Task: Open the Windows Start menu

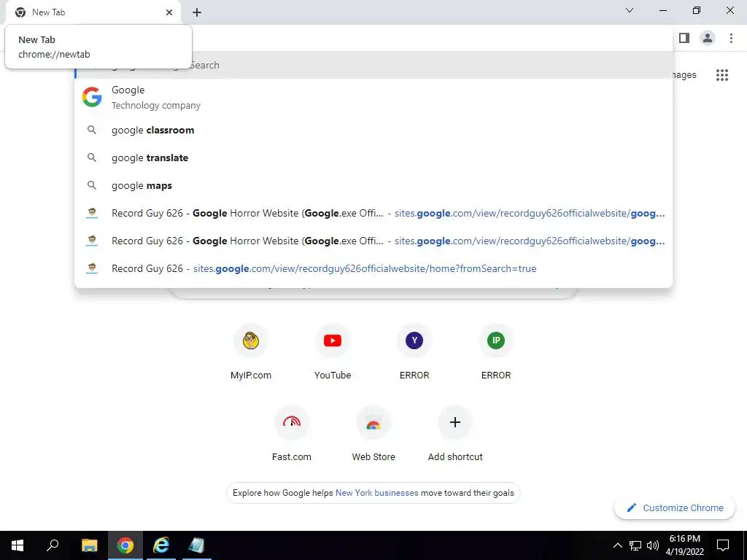Action: pyautogui.click(x=18, y=545)
